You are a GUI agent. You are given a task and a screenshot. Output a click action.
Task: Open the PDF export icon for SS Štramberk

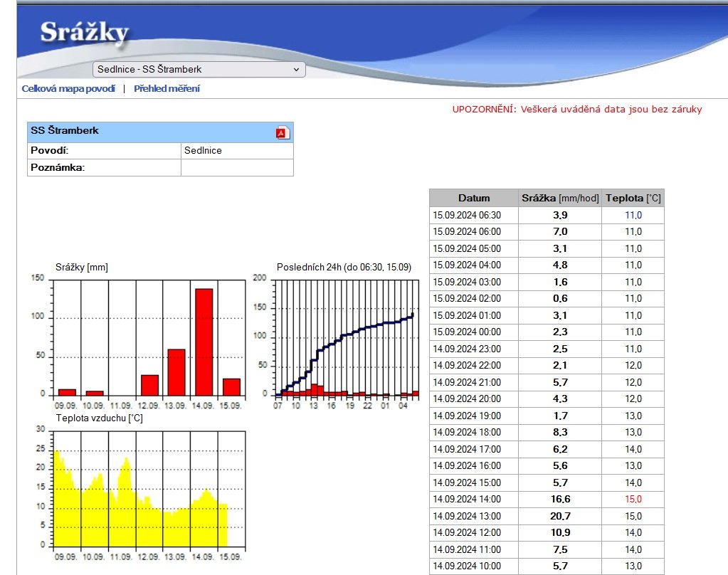point(282,132)
